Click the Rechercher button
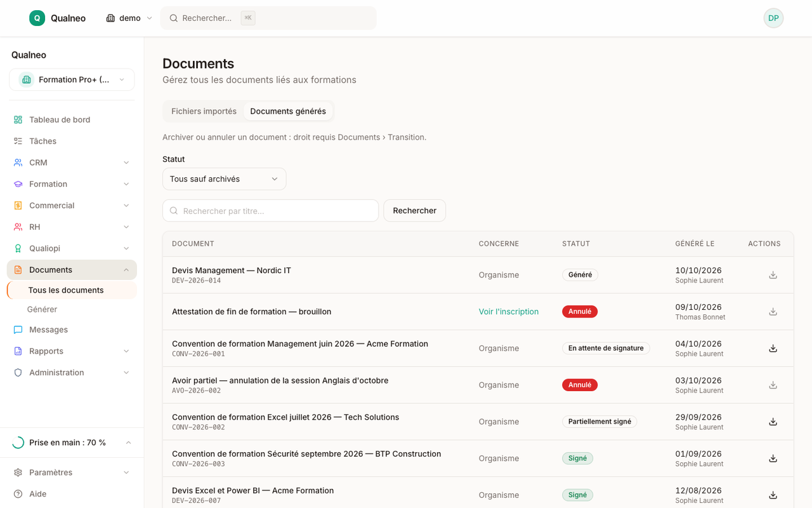812x508 pixels. coord(414,211)
